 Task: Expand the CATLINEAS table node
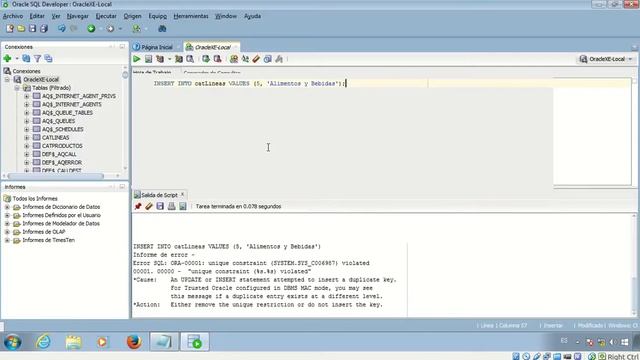tap(27, 138)
